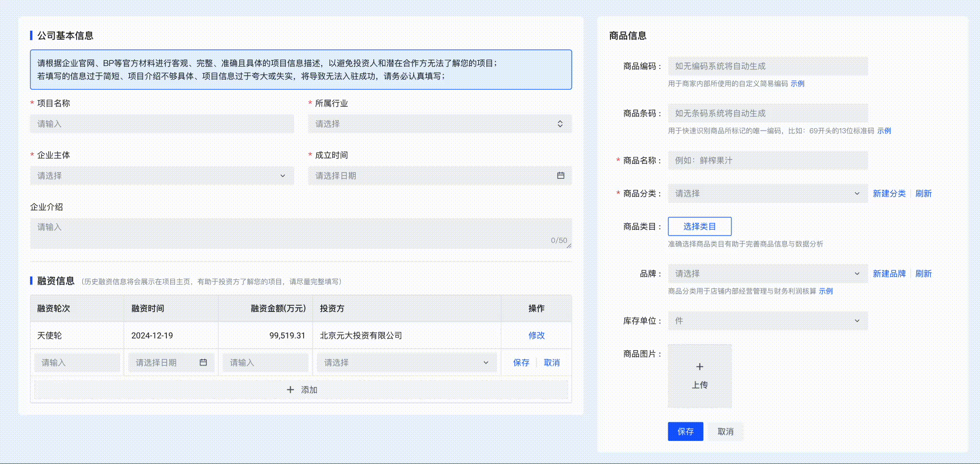Screen dimensions: 980x464
Task: Click inside the 企业介绍 text area
Action: point(300,233)
